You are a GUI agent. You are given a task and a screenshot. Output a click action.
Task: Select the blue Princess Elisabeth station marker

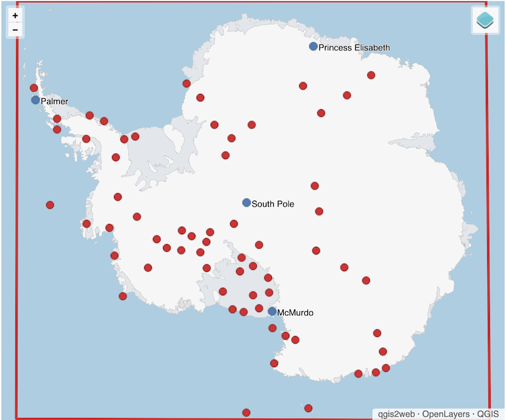coord(313,46)
